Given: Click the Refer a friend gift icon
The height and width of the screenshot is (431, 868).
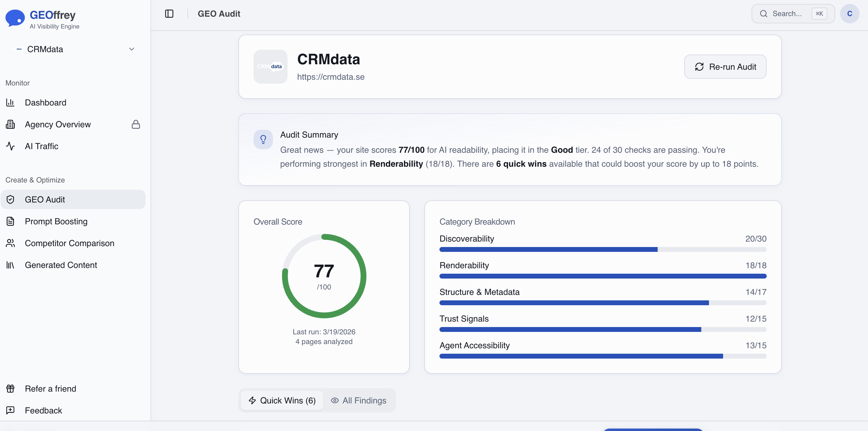Looking at the screenshot, I should click(x=10, y=389).
